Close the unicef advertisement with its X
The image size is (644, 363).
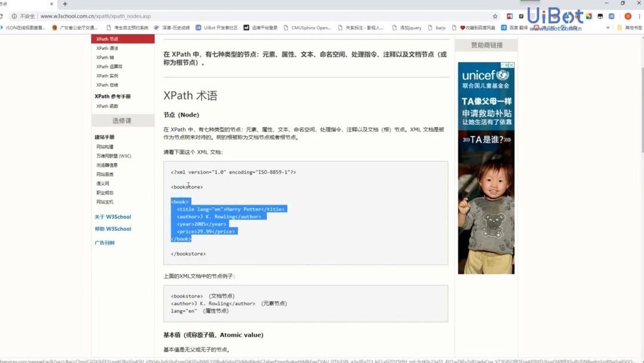pos(512,64)
